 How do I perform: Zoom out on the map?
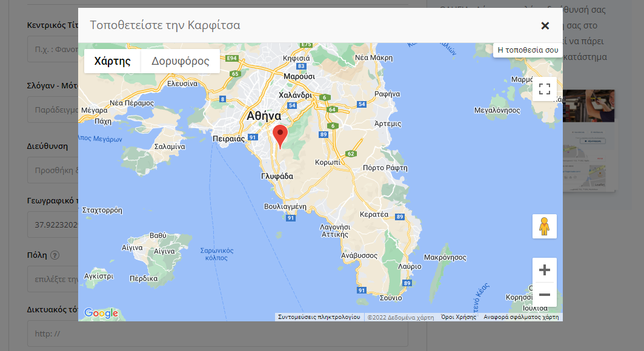(x=545, y=294)
